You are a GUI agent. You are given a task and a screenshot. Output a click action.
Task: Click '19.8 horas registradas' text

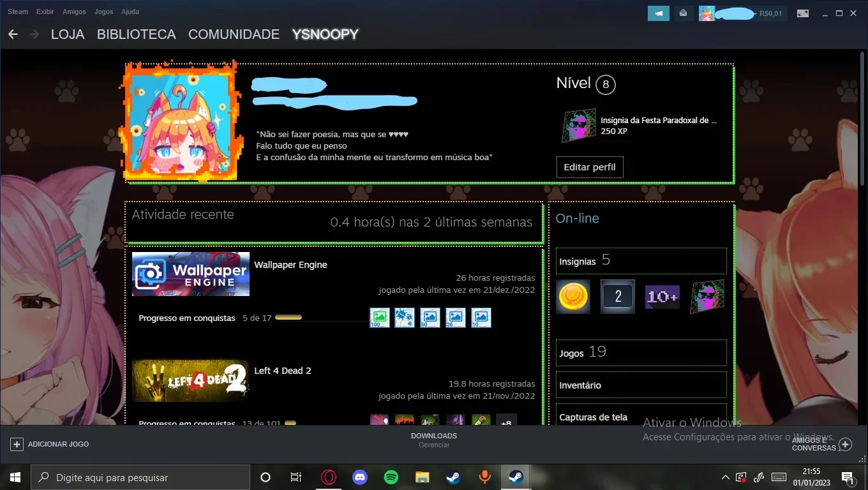pos(492,384)
